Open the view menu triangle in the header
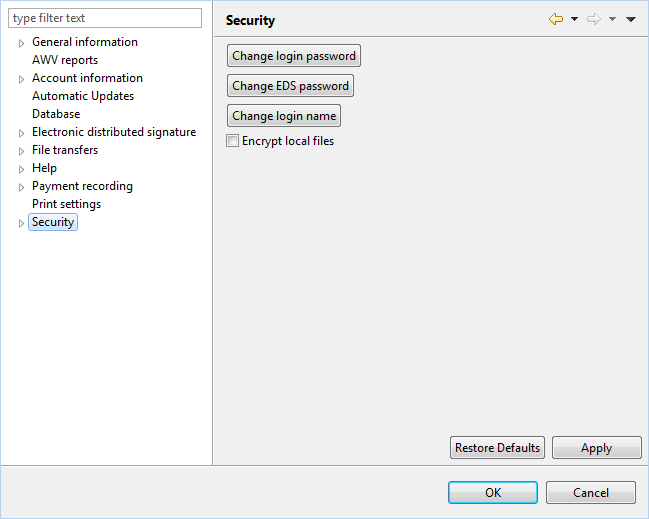This screenshot has height=519, width=649. pos(630,19)
